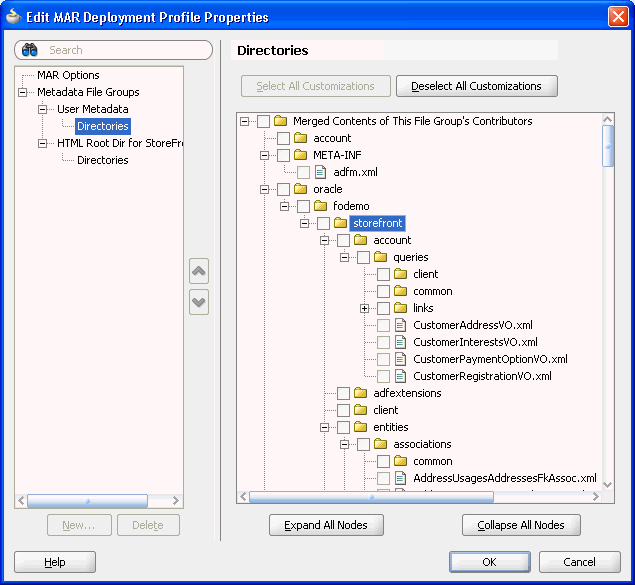This screenshot has width=635, height=585.
Task: Collapse the Metadata File Groups node
Action: pos(23,92)
